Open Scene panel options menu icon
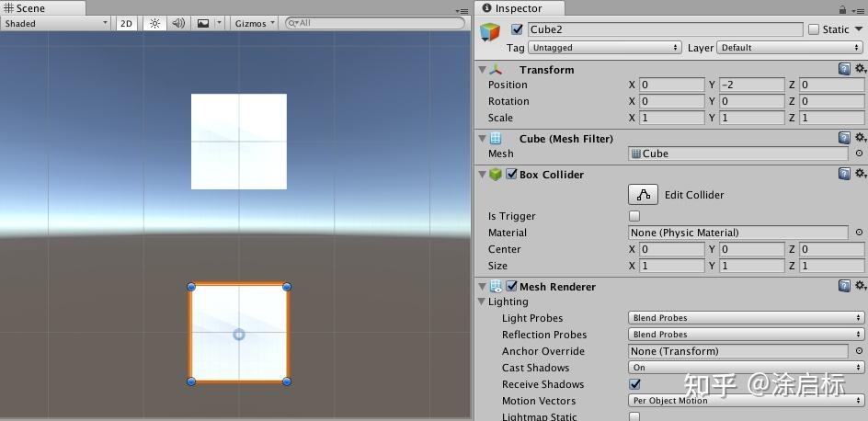Image resolution: width=868 pixels, height=421 pixels. point(462,10)
